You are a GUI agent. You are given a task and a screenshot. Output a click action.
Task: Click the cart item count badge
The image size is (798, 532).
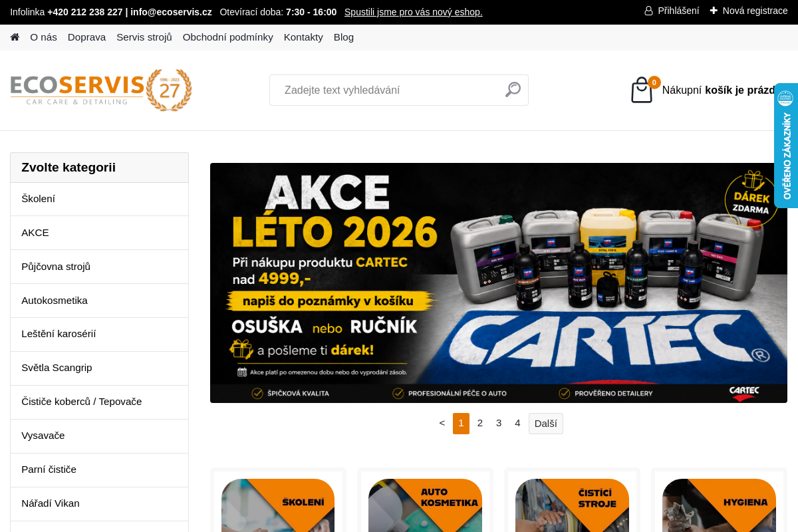point(654,82)
